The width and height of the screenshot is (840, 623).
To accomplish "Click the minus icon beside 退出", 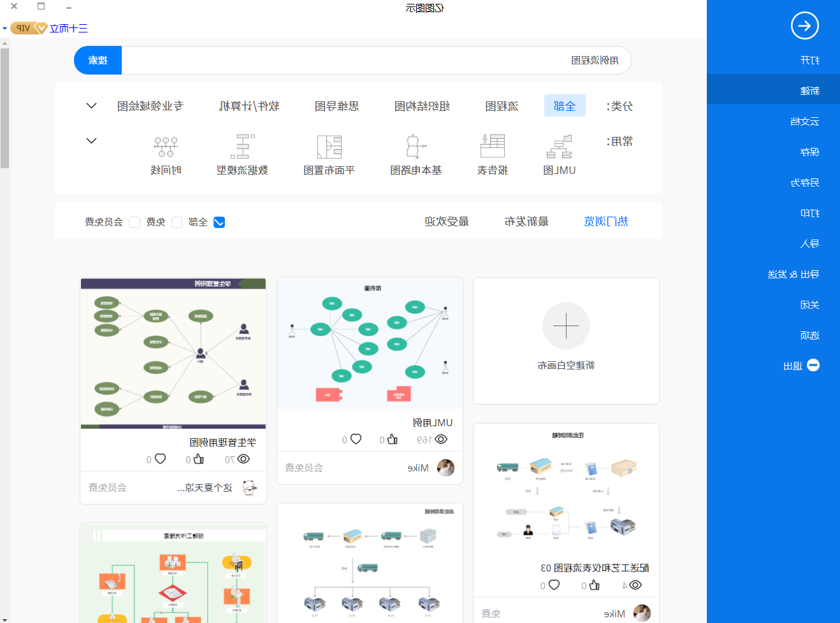I will (813, 365).
